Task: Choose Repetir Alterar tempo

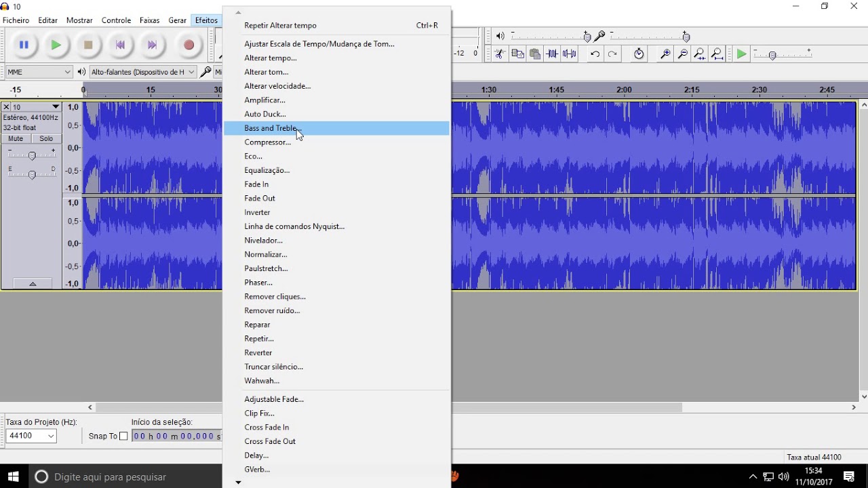Action: (337, 25)
